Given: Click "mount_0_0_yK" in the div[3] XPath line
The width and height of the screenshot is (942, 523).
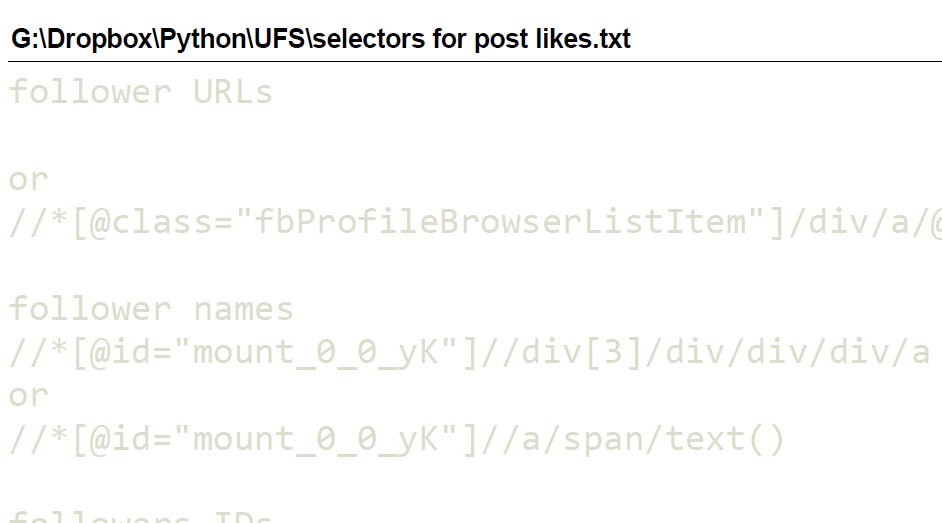Looking at the screenshot, I should coord(315,352).
